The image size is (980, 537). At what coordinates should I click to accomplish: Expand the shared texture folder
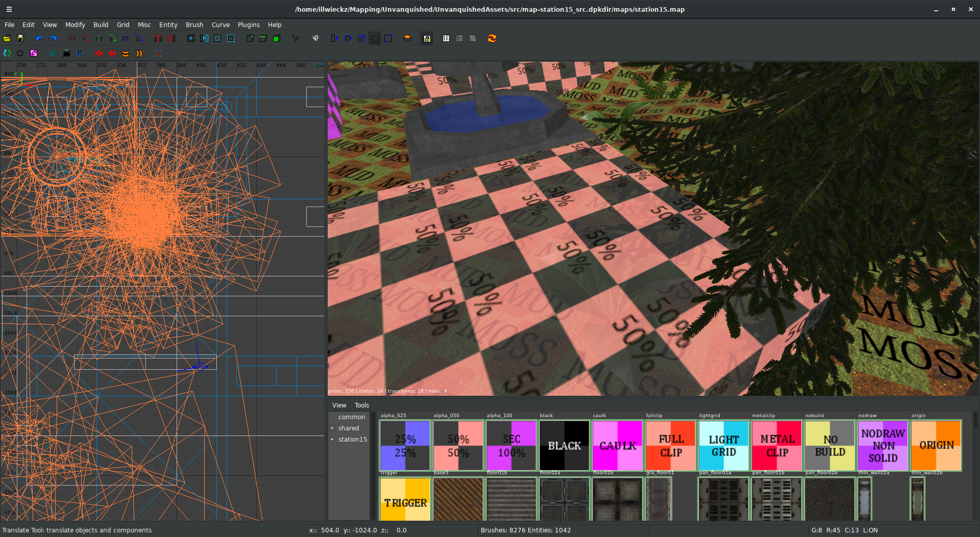[332, 428]
